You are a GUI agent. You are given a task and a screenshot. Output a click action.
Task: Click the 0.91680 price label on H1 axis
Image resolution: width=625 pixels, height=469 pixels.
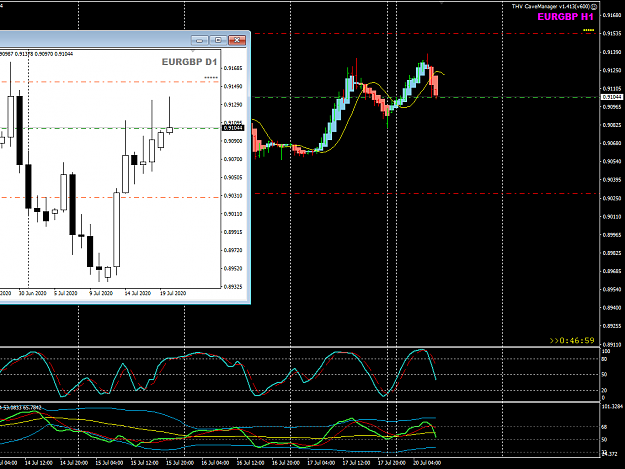click(x=612, y=15)
